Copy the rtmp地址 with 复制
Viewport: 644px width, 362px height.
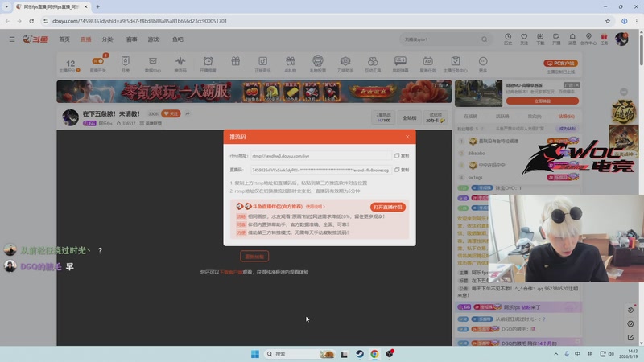pos(402,155)
